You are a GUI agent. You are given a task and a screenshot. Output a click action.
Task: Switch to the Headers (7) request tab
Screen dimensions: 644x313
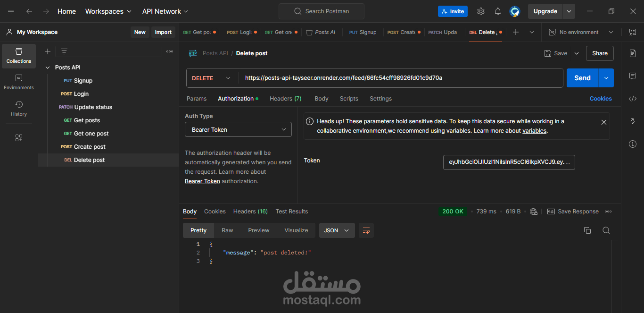point(285,99)
